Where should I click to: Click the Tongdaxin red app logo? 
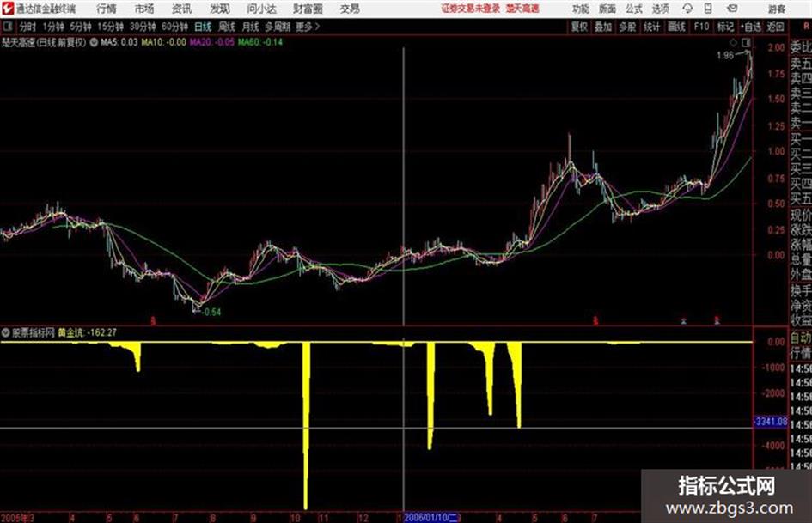[x=7, y=9]
